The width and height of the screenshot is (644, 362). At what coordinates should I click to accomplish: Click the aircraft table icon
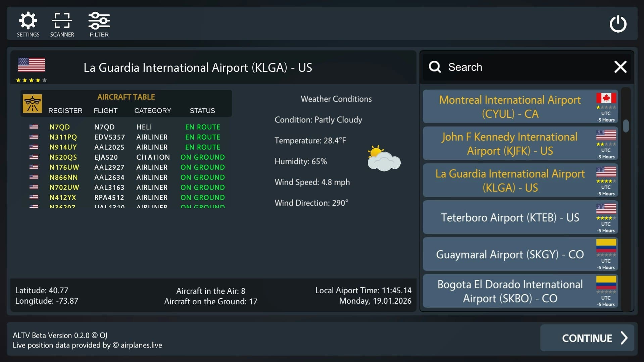click(32, 103)
